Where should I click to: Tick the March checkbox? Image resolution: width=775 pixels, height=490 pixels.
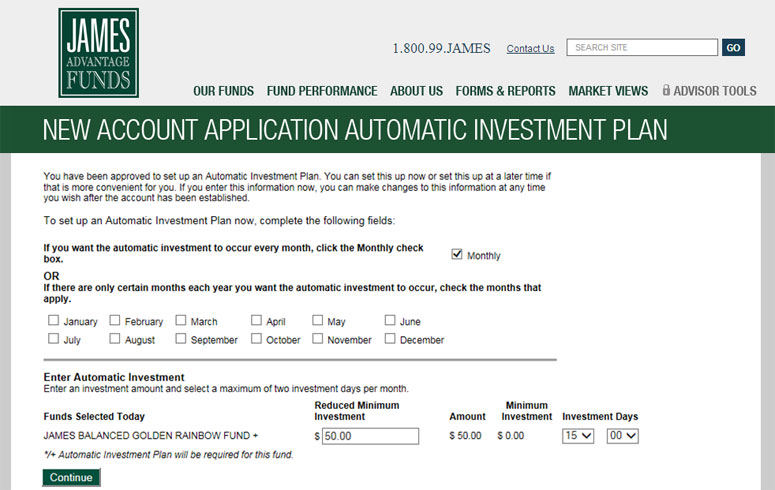pos(181,320)
